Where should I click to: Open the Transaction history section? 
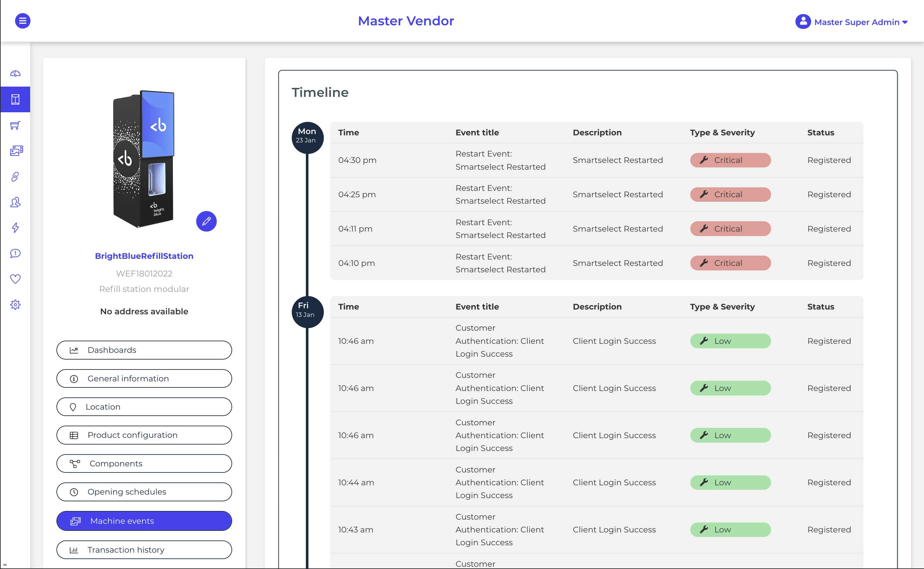pos(144,550)
